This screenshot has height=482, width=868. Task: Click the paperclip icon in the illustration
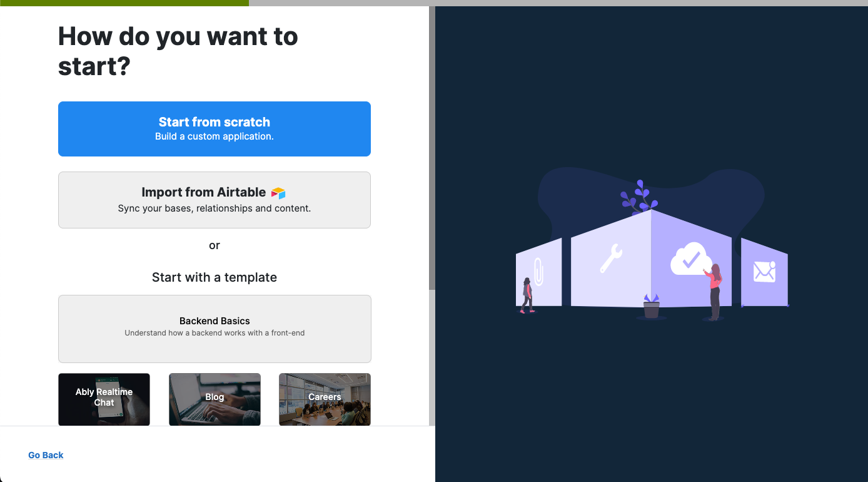click(538, 272)
